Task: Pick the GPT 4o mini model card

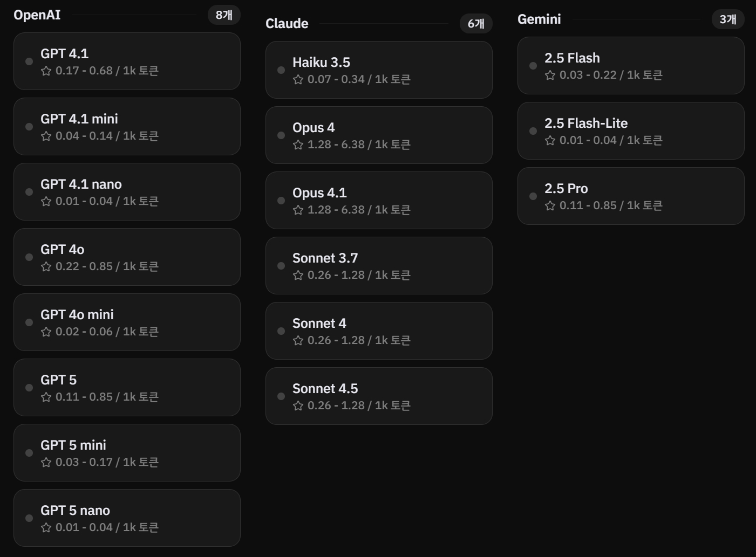Action: click(x=127, y=322)
